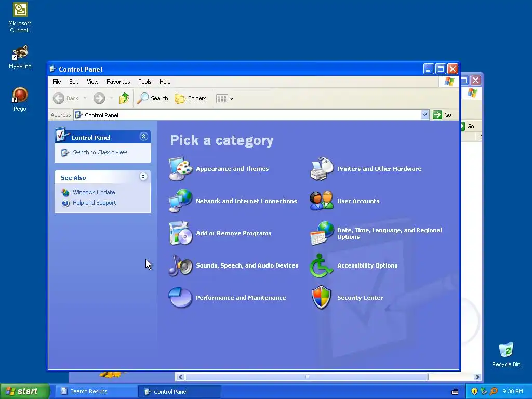532x399 pixels.
Task: Open the Help menu
Action: [x=165, y=82]
